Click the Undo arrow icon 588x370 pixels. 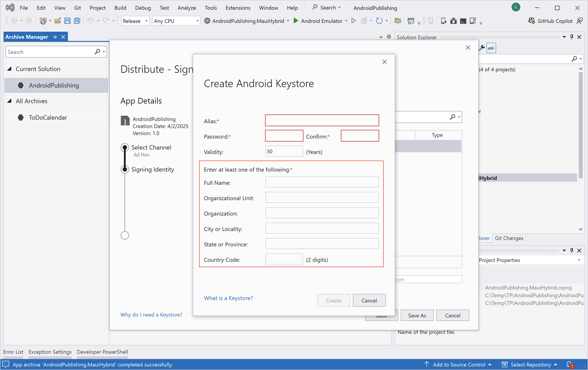pyautogui.click(x=90, y=21)
